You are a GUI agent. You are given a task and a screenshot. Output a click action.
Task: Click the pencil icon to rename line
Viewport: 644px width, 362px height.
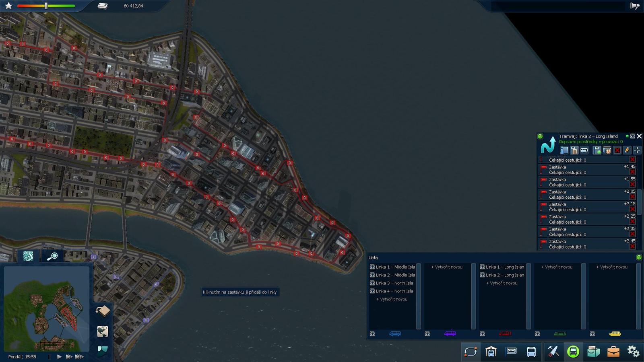627,150
